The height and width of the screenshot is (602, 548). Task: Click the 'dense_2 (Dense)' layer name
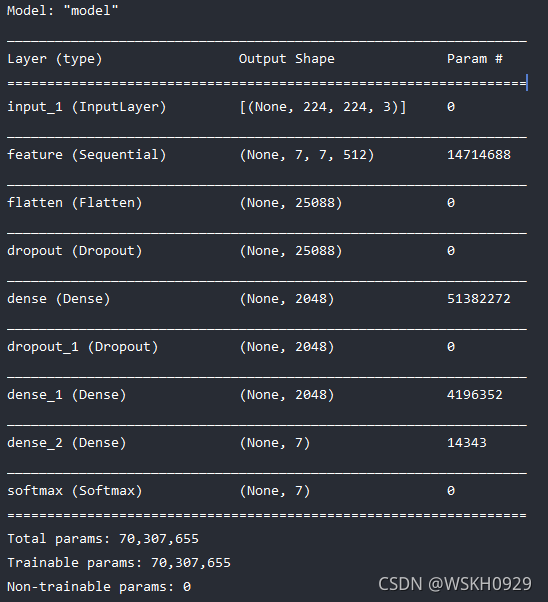point(67,443)
